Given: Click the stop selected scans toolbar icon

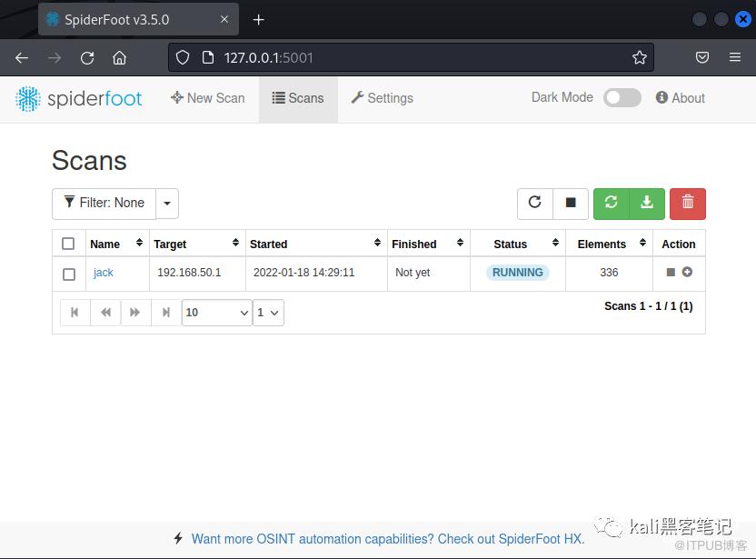Looking at the screenshot, I should coord(571,204).
